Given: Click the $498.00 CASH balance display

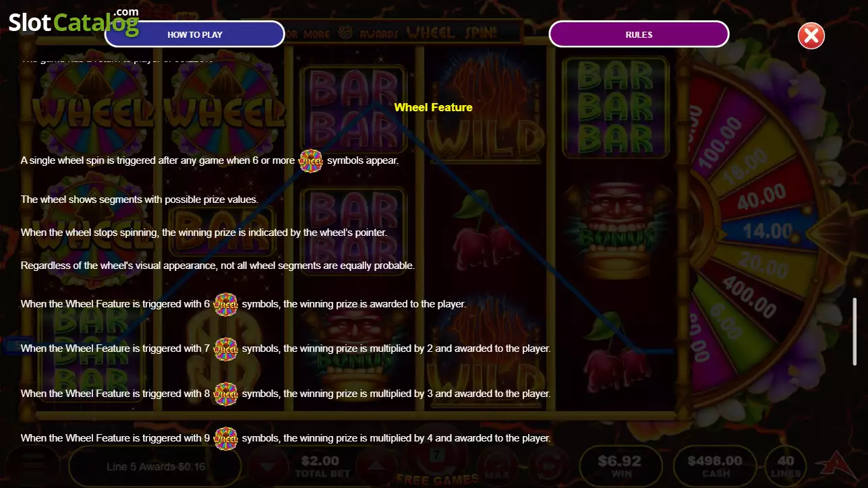Looking at the screenshot, I should click(x=715, y=466).
